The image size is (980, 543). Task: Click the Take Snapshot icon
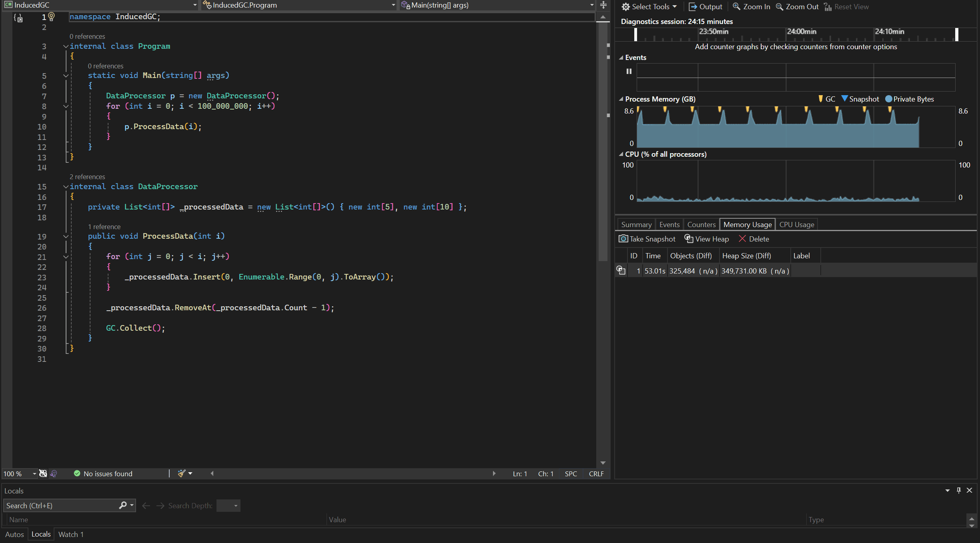pos(622,239)
